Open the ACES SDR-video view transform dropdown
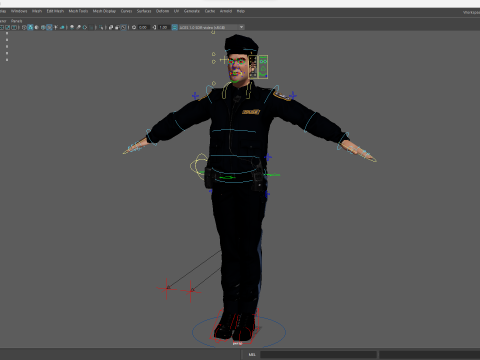Viewport: 480px width, 360px height. [212, 27]
